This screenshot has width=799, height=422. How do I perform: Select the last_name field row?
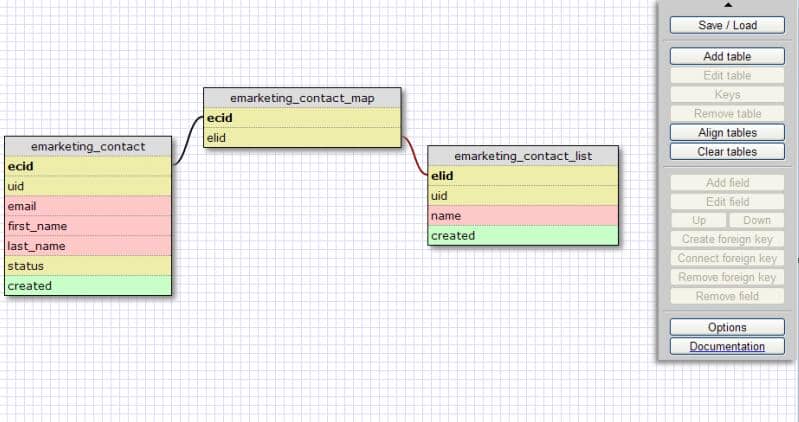point(88,246)
